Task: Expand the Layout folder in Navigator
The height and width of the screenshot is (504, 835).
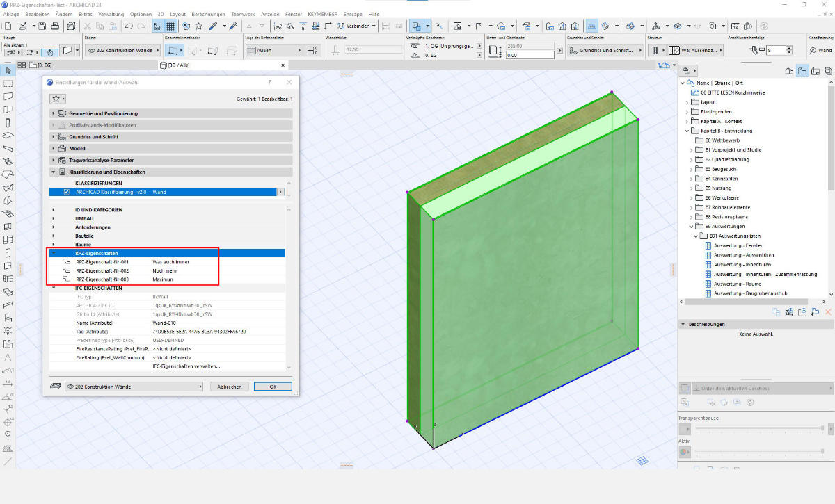Action: click(687, 102)
